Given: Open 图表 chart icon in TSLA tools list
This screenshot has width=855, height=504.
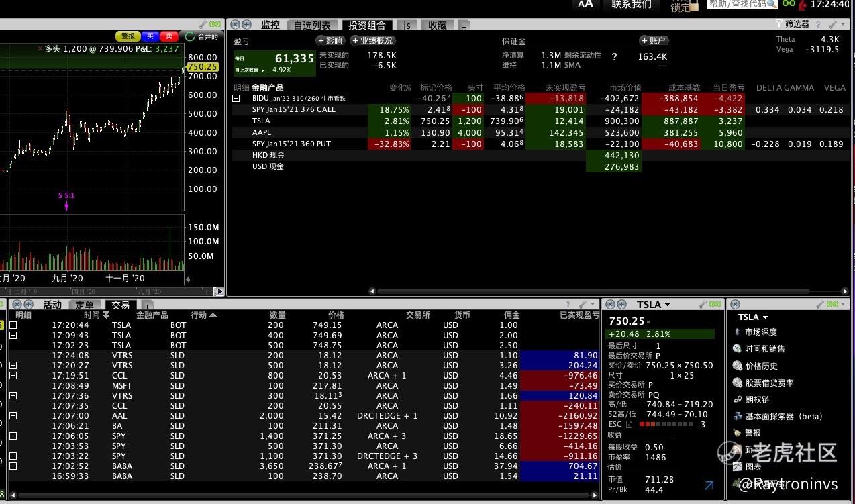Looking at the screenshot, I should [x=738, y=466].
